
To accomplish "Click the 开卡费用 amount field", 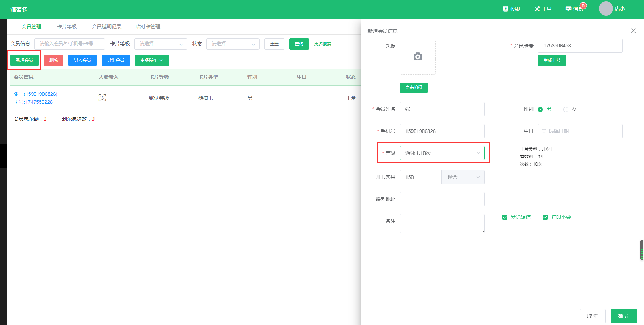I will click(421, 177).
